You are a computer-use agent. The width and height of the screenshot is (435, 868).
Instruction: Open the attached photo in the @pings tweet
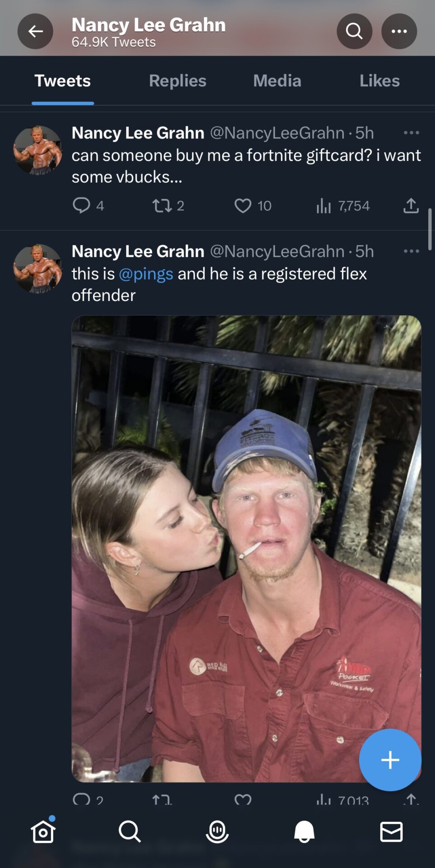[246, 549]
